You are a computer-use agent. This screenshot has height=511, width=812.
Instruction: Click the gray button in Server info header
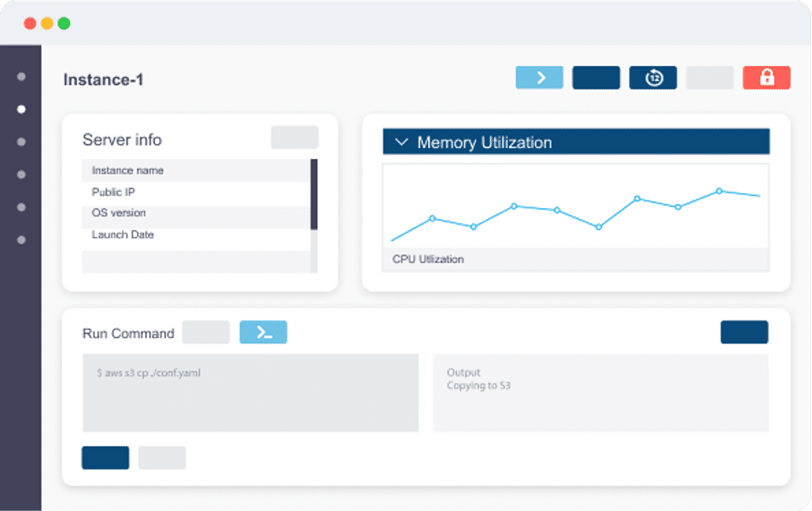click(294, 137)
